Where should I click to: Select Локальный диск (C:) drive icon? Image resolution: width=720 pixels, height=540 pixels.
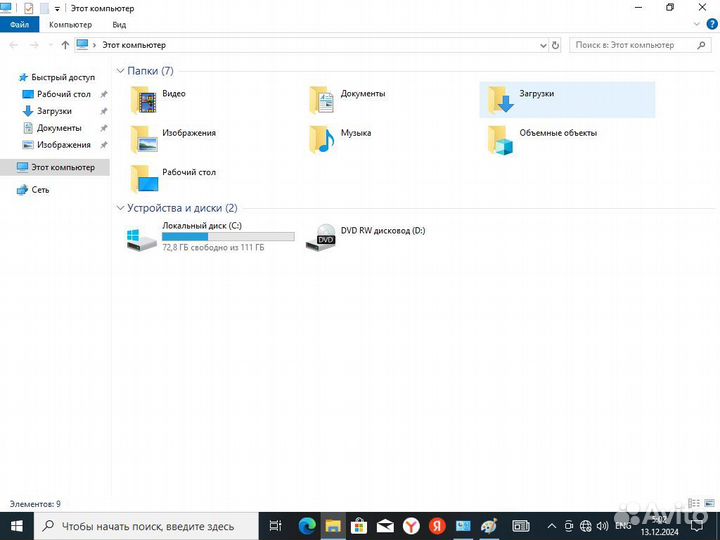141,240
